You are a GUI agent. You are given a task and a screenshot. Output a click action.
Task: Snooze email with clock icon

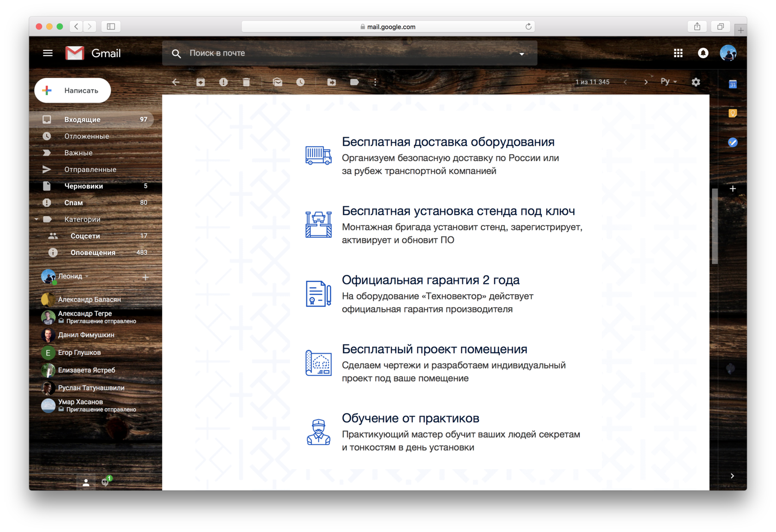coord(300,82)
